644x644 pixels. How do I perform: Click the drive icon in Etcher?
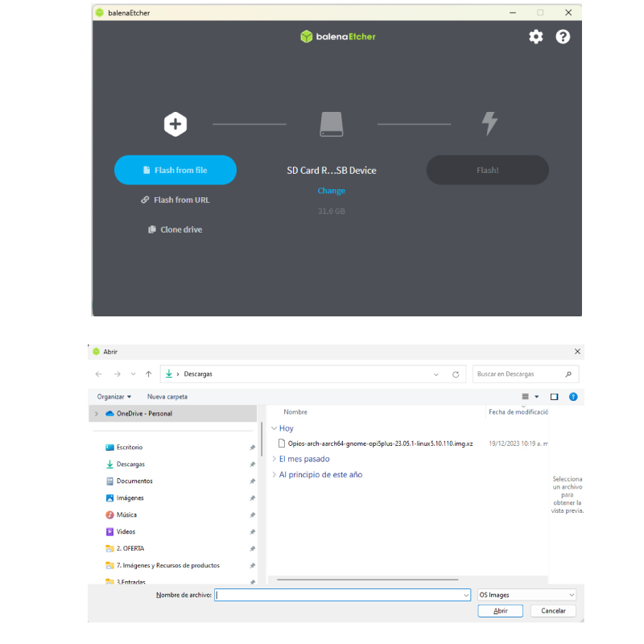tap(332, 124)
